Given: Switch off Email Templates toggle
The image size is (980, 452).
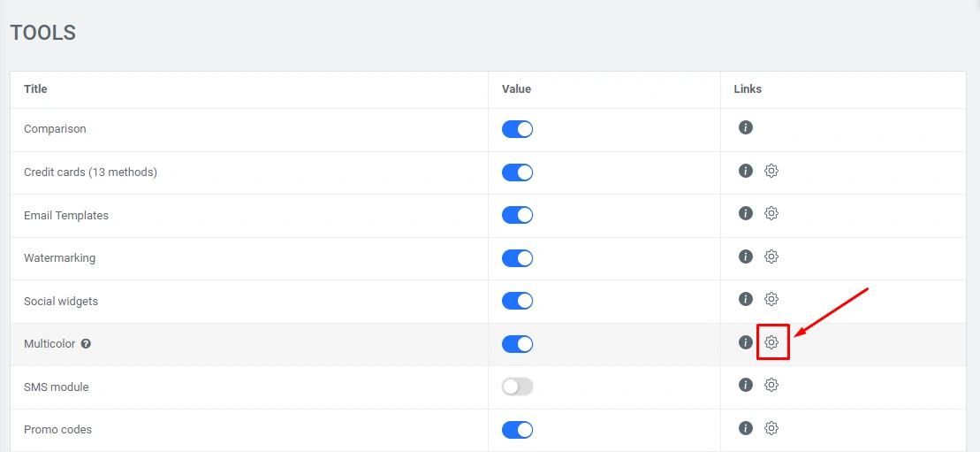Looking at the screenshot, I should [517, 215].
